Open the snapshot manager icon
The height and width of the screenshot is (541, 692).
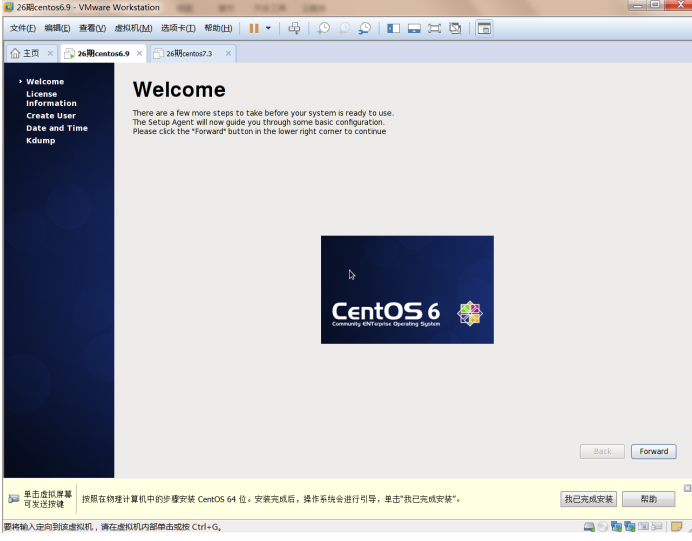pyautogui.click(x=365, y=28)
